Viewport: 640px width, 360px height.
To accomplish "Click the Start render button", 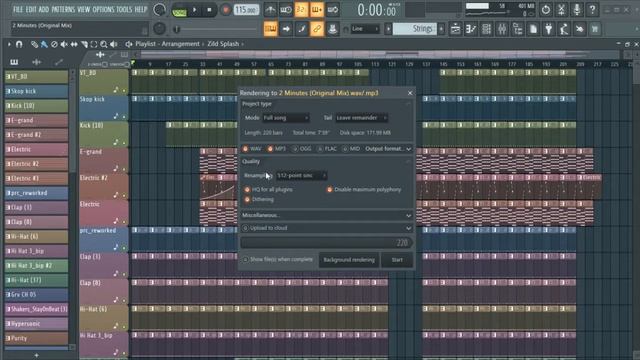I will coord(397,260).
